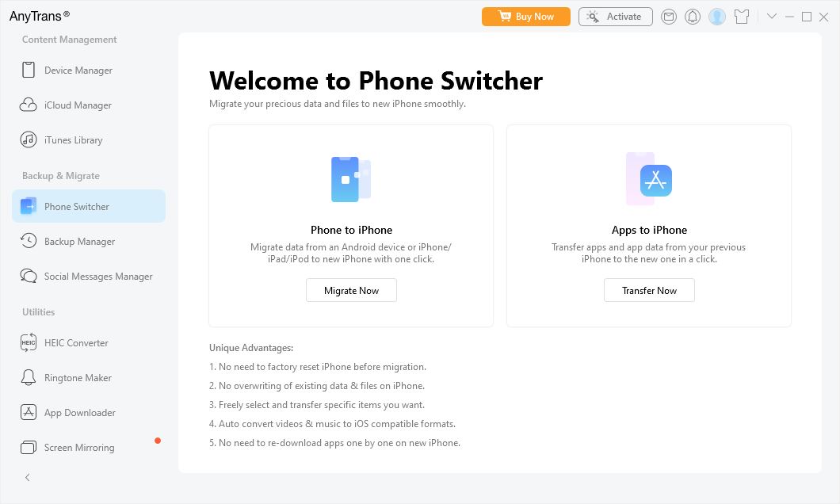The image size is (840, 504).
Task: Click the Activate button
Action: tap(616, 17)
